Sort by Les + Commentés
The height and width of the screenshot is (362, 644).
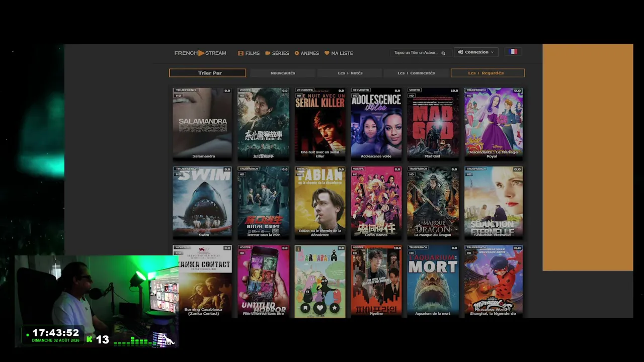416,73
